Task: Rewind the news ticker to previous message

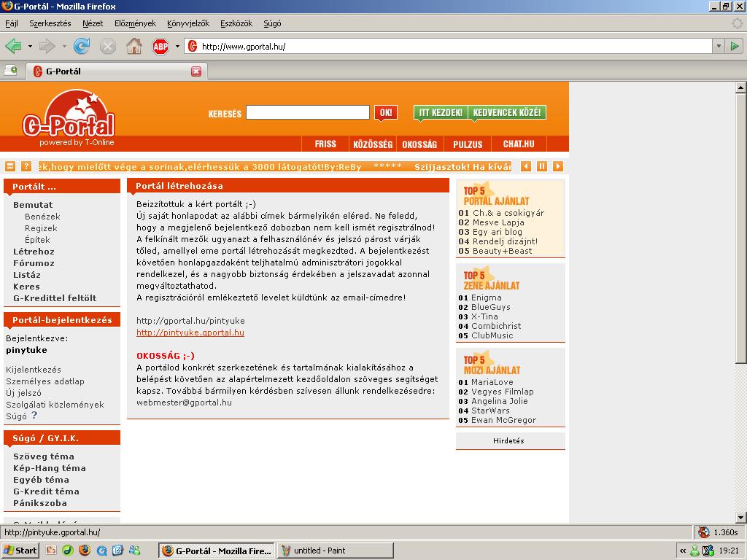Action: tap(526, 166)
